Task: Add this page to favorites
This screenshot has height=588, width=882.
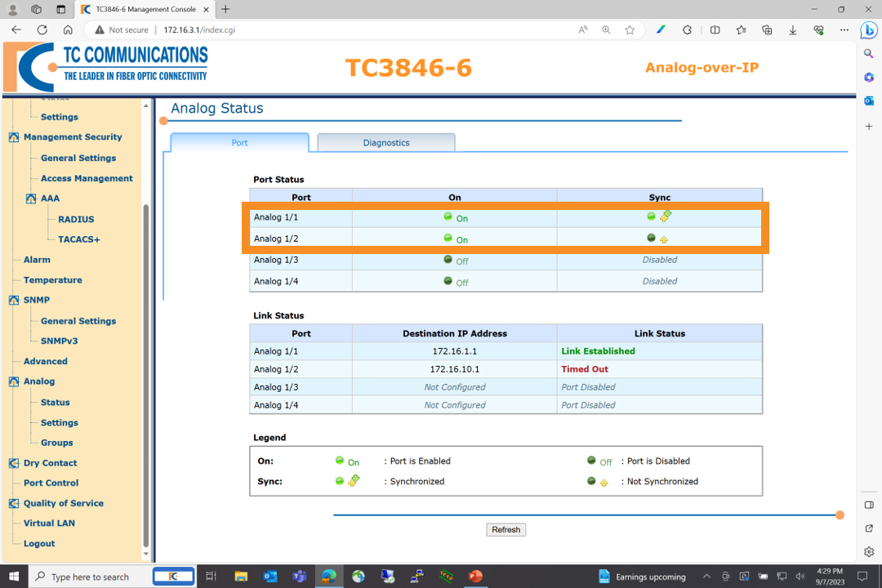Action: tap(630, 30)
